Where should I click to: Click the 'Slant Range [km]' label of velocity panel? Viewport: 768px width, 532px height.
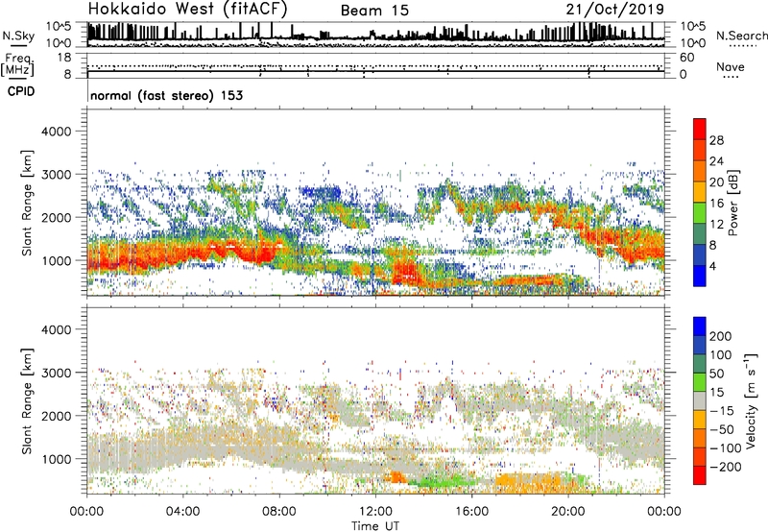pos(27,401)
